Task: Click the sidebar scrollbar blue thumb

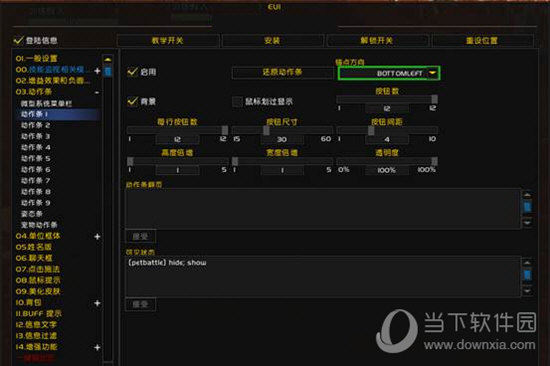Action: click(x=108, y=71)
